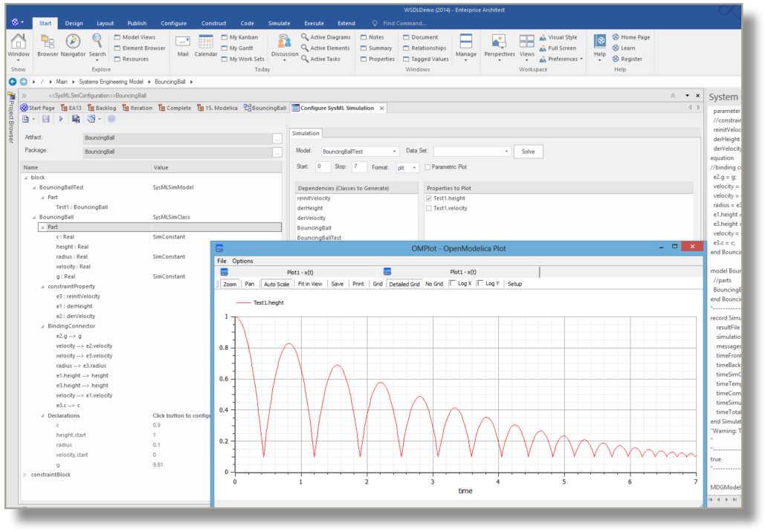Click the run simulation arrow icon
The height and width of the screenshot is (532, 765).
click(x=61, y=118)
